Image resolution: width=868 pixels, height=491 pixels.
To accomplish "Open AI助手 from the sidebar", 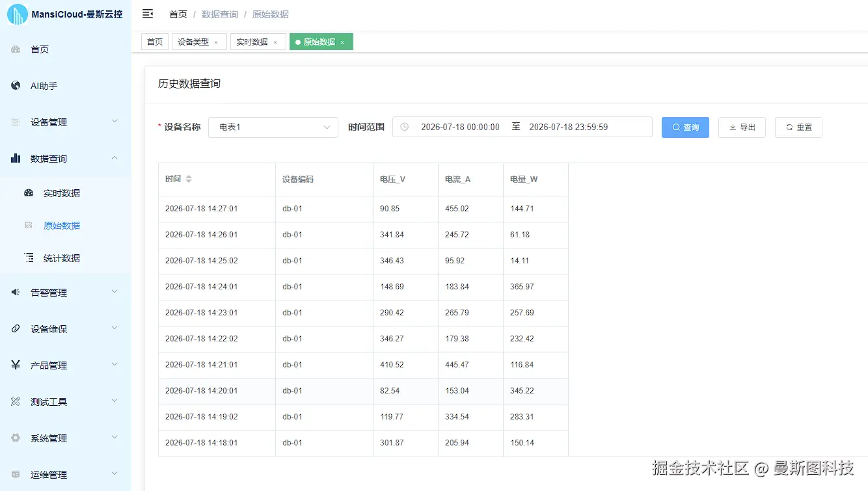I will 44,86.
